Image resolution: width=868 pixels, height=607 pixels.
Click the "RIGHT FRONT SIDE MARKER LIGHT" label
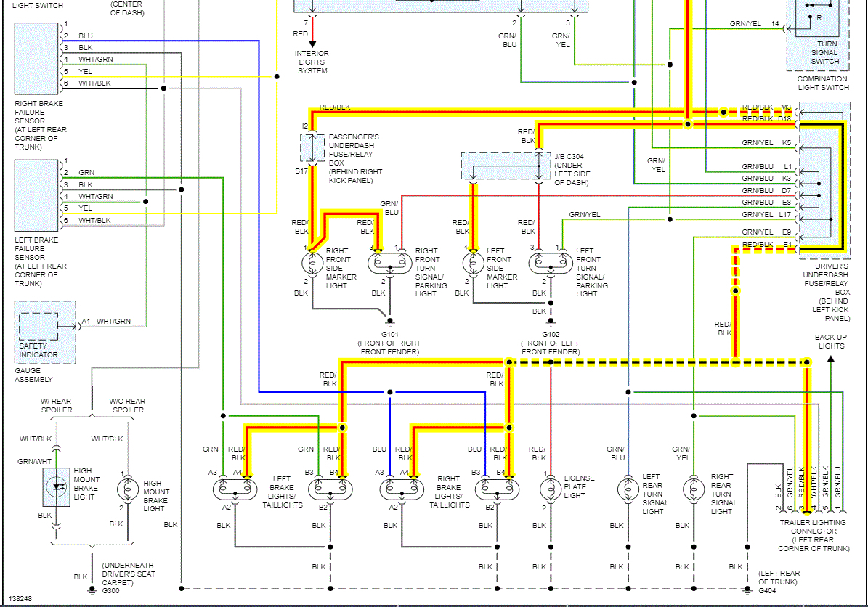(341, 268)
